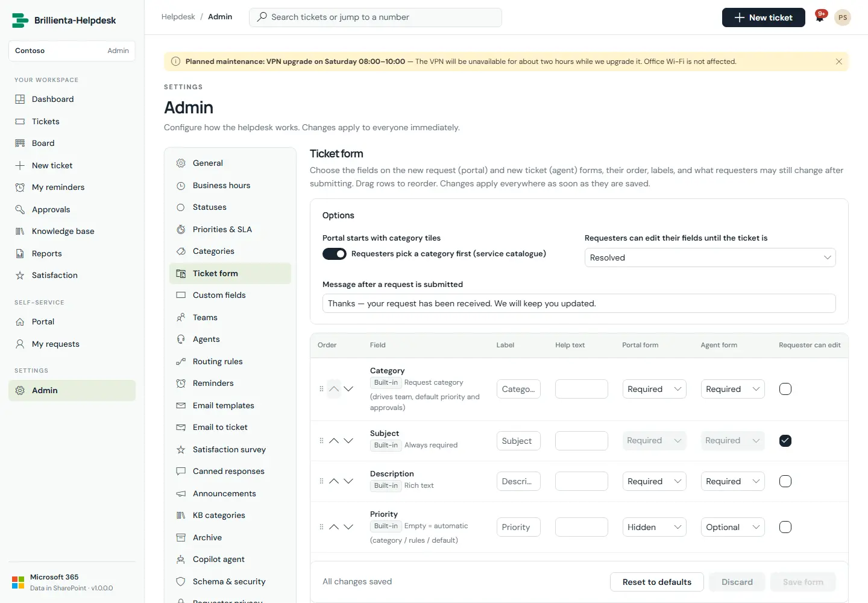868x603 pixels.
Task: Edit the submission message field
Action: click(579, 303)
